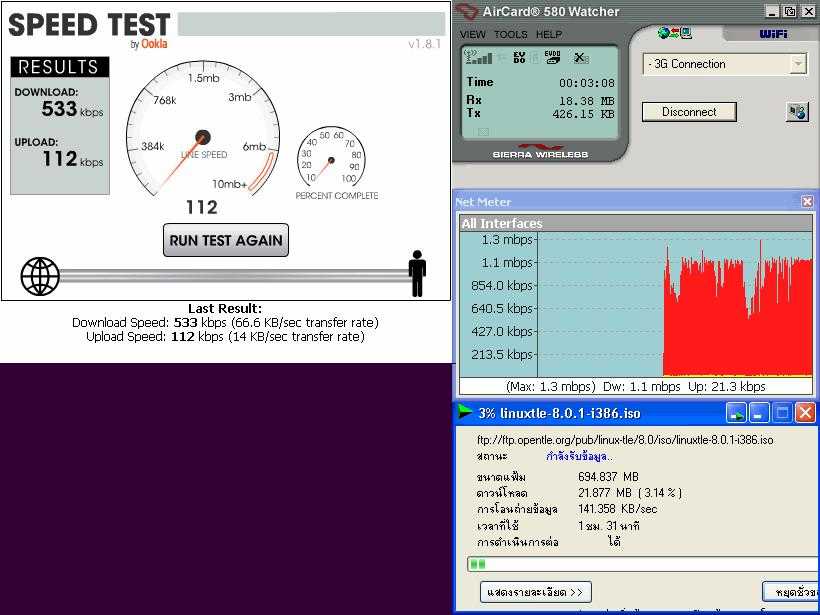
Task: Expand the 3G Connection dropdown
Action: pos(798,64)
